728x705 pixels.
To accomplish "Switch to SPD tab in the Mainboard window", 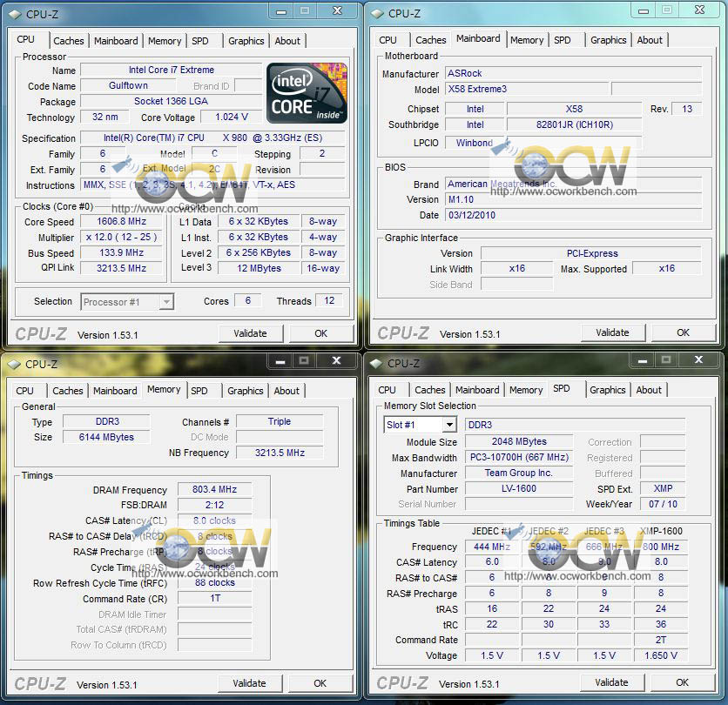I will coord(563,40).
